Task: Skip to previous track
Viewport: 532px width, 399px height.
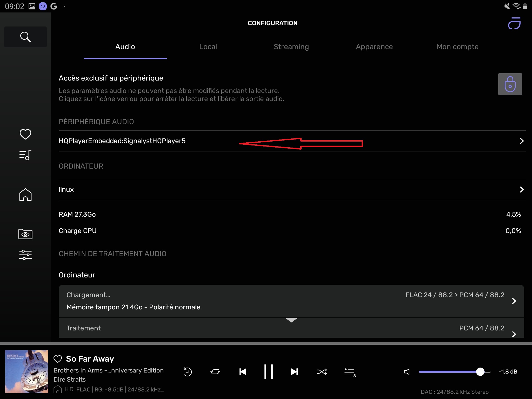Action: [243, 372]
